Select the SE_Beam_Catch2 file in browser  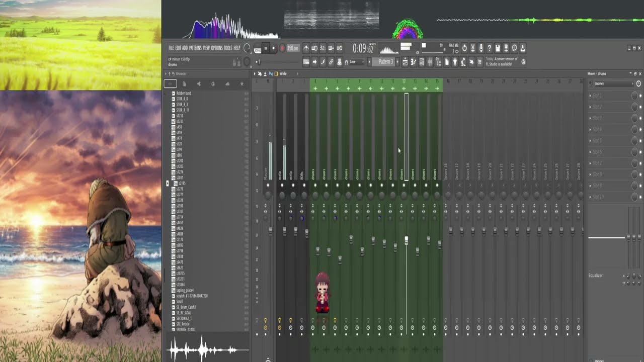click(x=186, y=307)
